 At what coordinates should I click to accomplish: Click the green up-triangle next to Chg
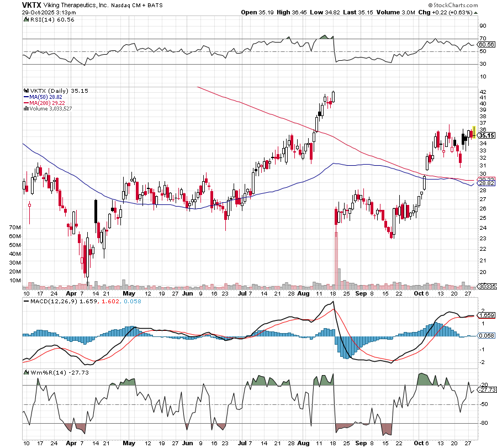tap(476, 12)
